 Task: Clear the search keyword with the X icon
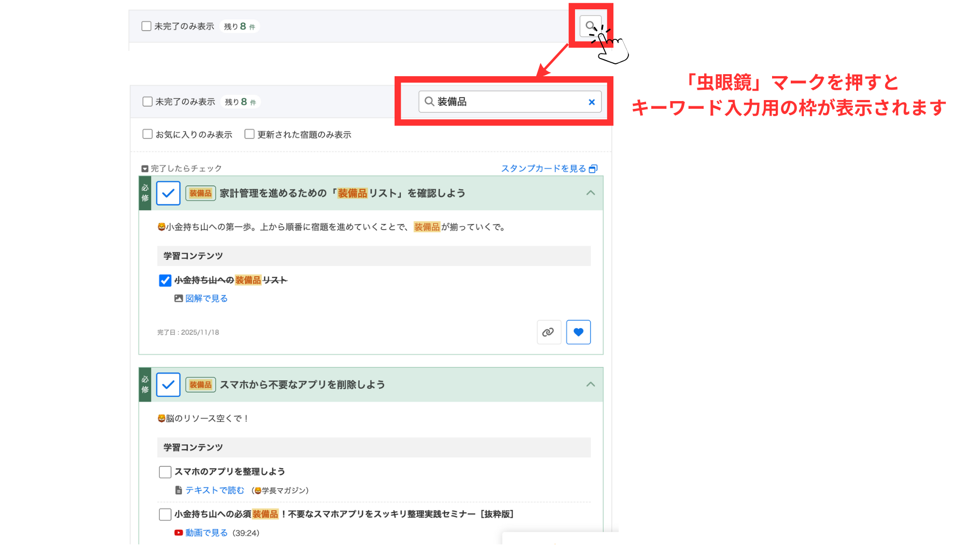591,102
